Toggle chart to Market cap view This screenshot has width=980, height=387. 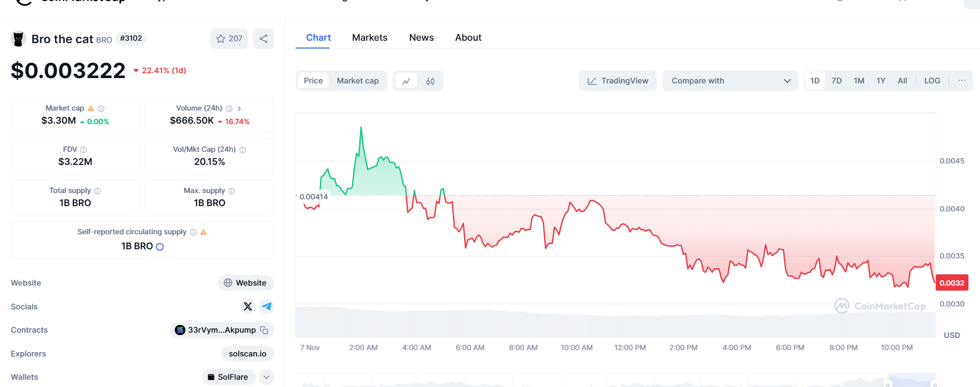pyautogui.click(x=357, y=81)
